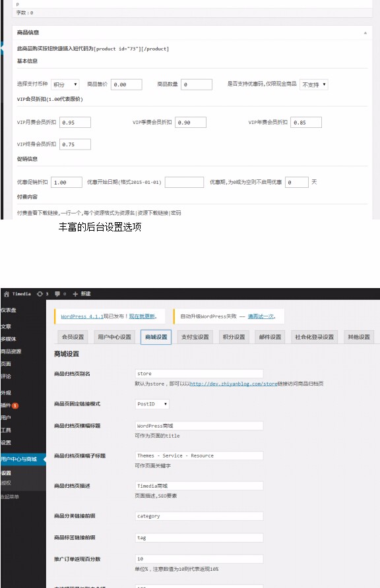Open the 选择支付币种 dropdown
Screen dimensions: 380x588
(65, 84)
